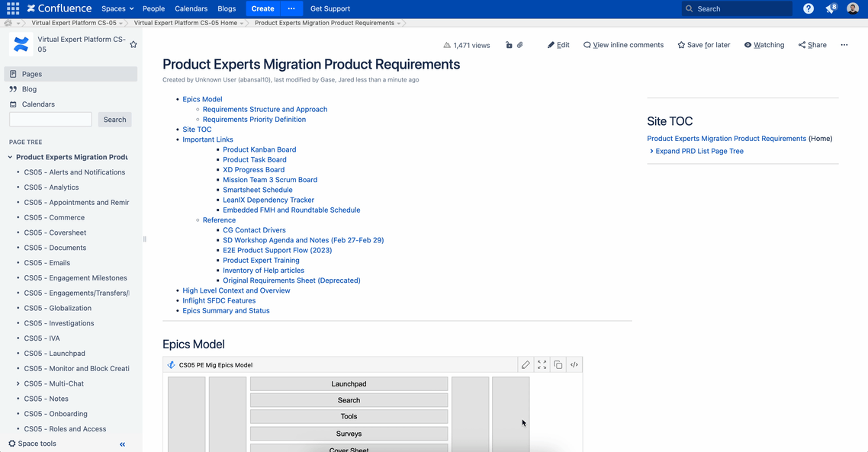Click the Edit page button
This screenshot has height=452, width=868.
[x=558, y=45]
